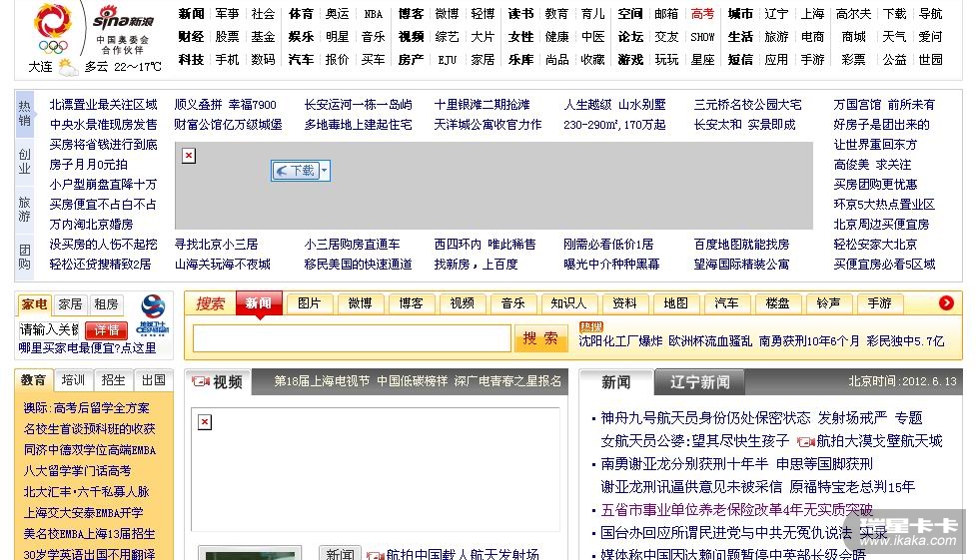Open ad link 万国宫馆 前所未有

pyautogui.click(x=884, y=105)
